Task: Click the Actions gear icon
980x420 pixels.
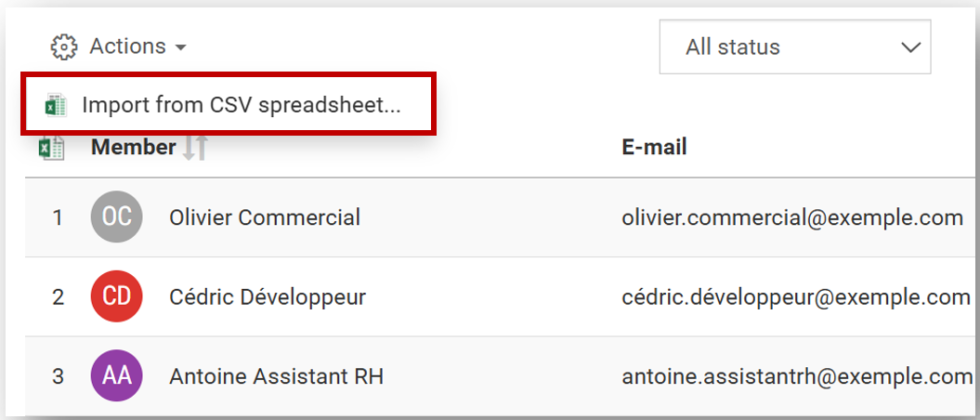Action: point(64,46)
